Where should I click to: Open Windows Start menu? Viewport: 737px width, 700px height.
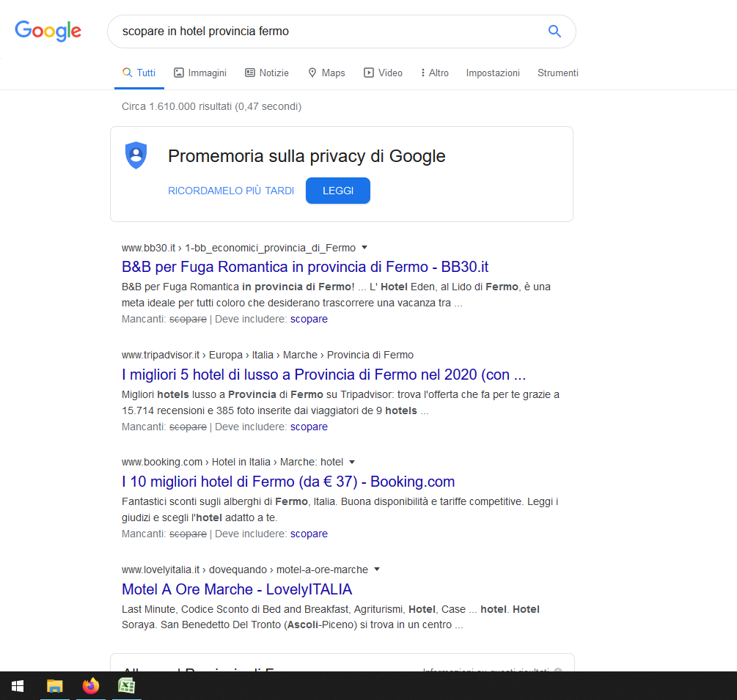point(18,686)
